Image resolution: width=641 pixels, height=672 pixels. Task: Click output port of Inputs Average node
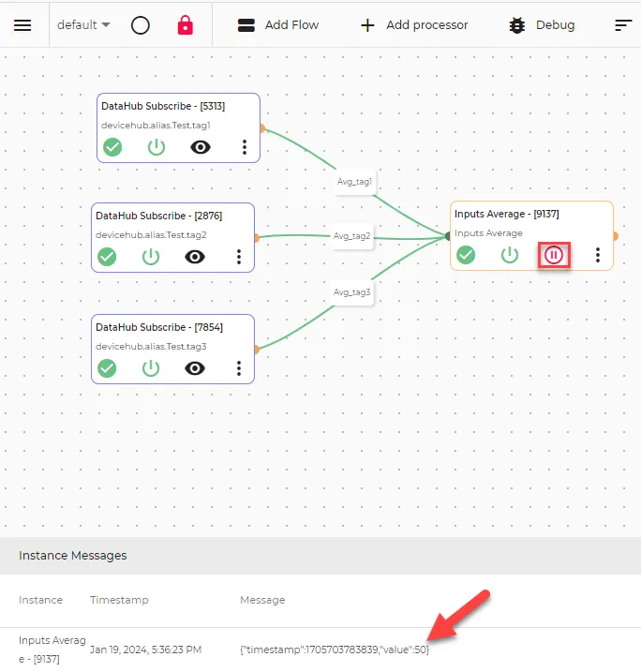click(x=616, y=236)
